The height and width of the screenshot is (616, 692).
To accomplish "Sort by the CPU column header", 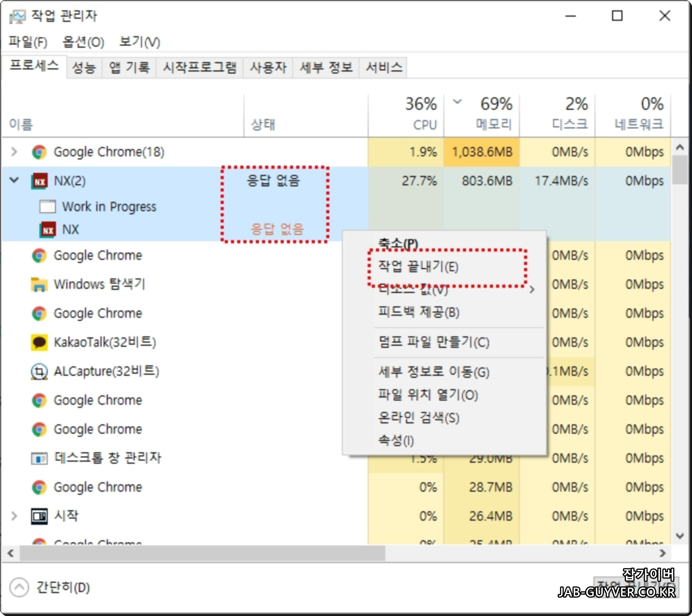I will click(406, 115).
